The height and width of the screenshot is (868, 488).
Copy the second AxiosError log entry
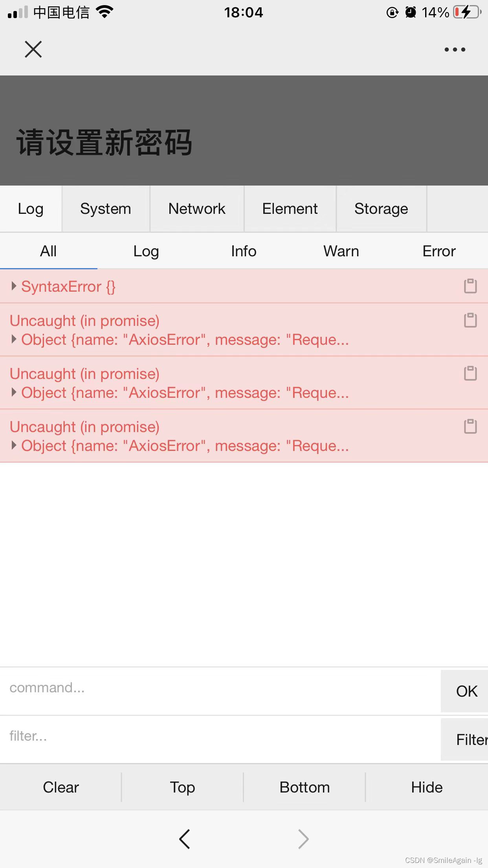pyautogui.click(x=471, y=373)
